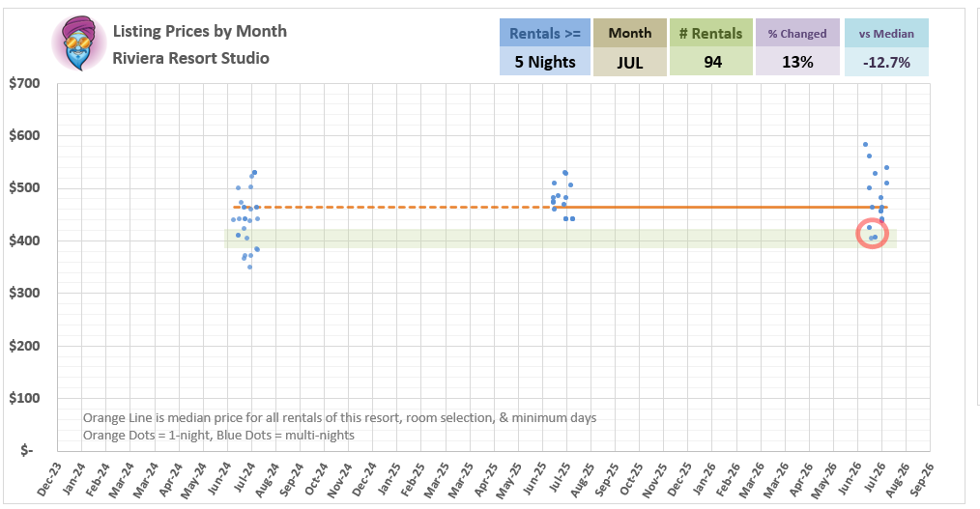
Task: Select the # Rentals header cell
Action: (710, 34)
